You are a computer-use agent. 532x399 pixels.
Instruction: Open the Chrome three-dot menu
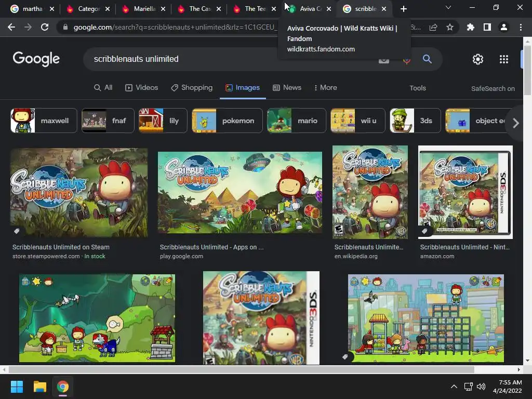521,27
